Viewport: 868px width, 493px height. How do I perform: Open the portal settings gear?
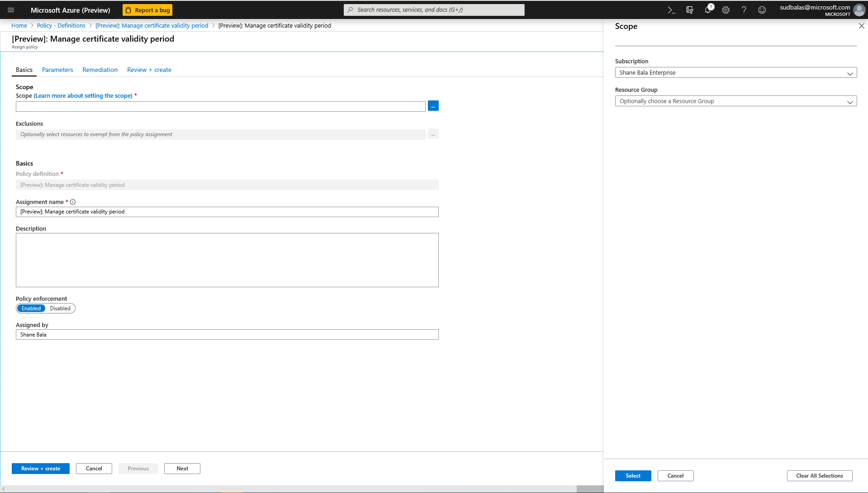(x=726, y=9)
